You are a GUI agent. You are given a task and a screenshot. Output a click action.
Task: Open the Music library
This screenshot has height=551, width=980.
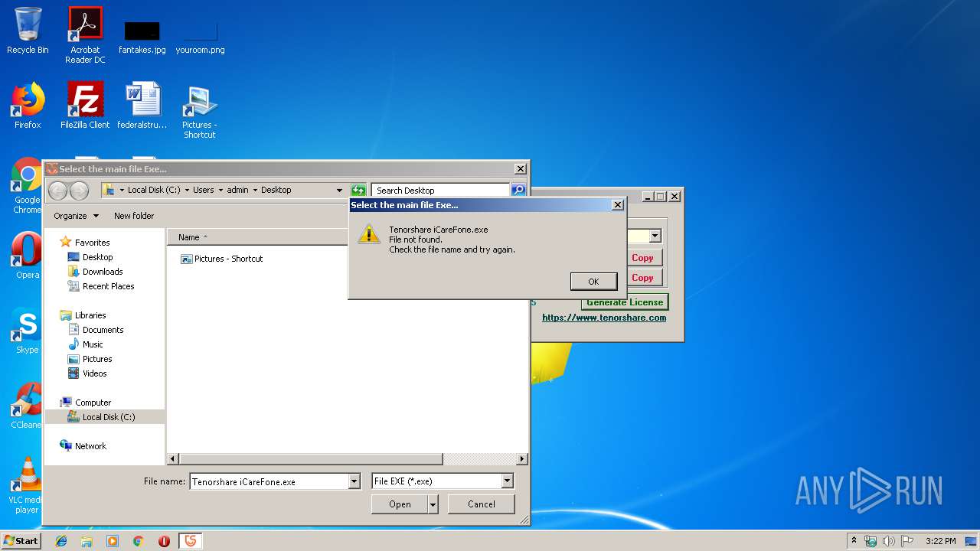point(93,344)
